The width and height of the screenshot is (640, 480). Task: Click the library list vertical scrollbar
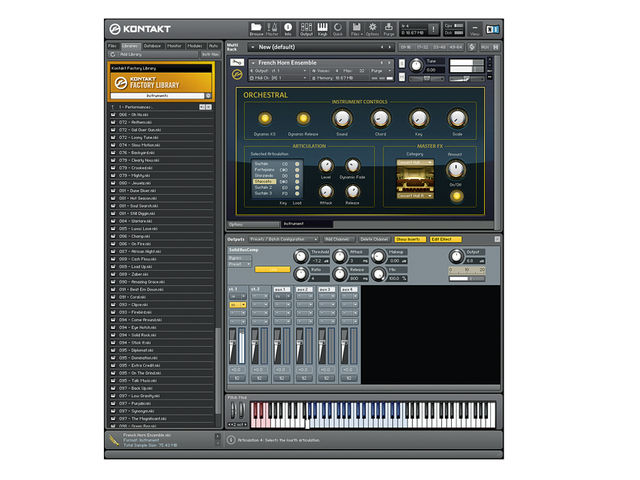(x=218, y=371)
